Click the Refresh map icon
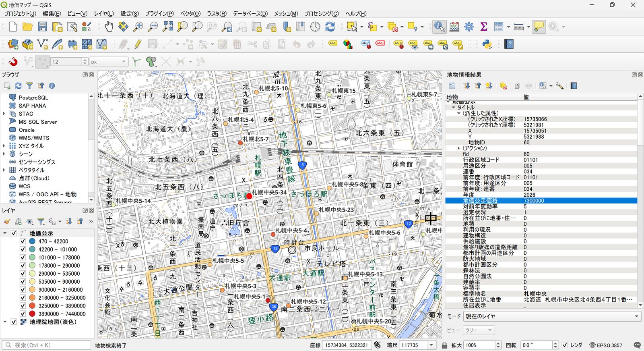644x351 pixels. [x=330, y=27]
